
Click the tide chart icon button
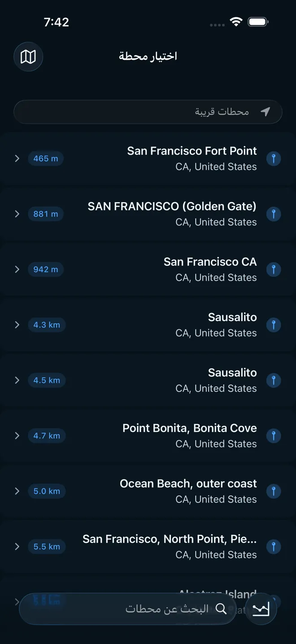[x=261, y=609]
